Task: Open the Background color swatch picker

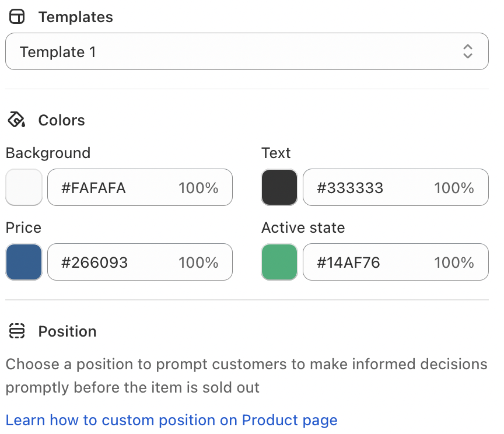Action: click(x=24, y=187)
